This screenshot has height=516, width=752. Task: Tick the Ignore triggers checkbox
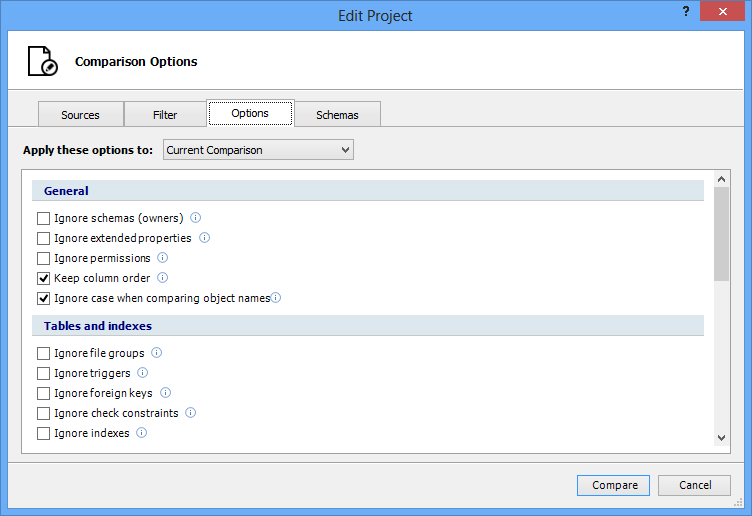point(43,373)
